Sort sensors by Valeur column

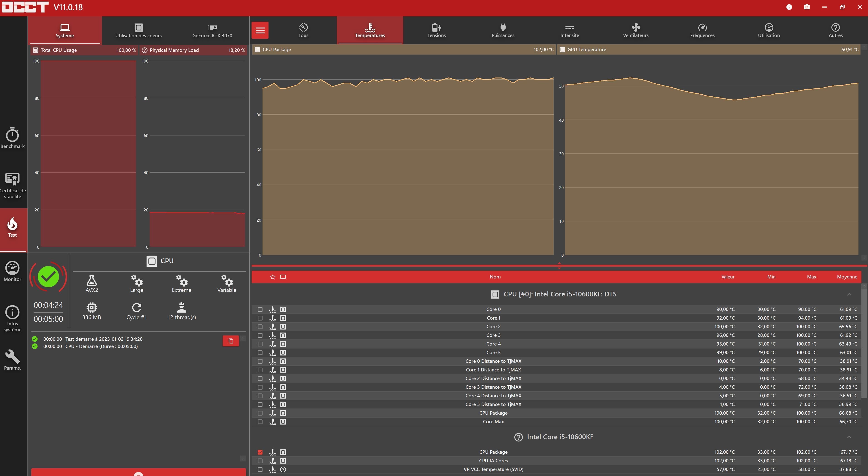click(728, 277)
